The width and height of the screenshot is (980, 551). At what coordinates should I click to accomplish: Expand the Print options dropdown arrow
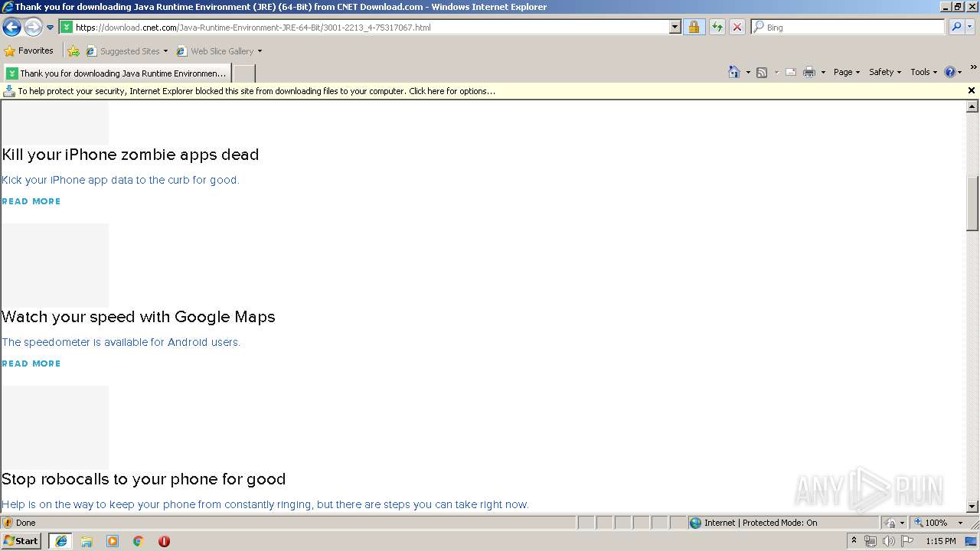click(x=823, y=72)
